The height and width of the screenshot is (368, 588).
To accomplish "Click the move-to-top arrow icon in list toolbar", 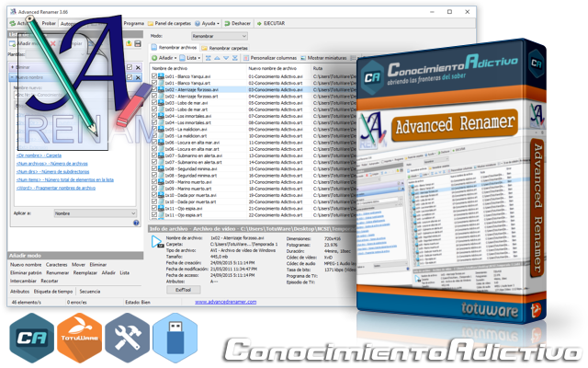I will 209,58.
